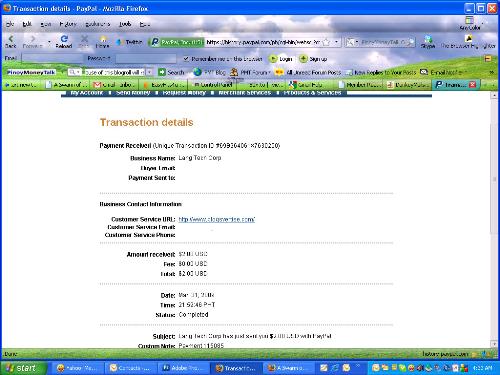Switch to the Gmail Help tab
Viewport: 500px width, 375px height.
(311, 85)
